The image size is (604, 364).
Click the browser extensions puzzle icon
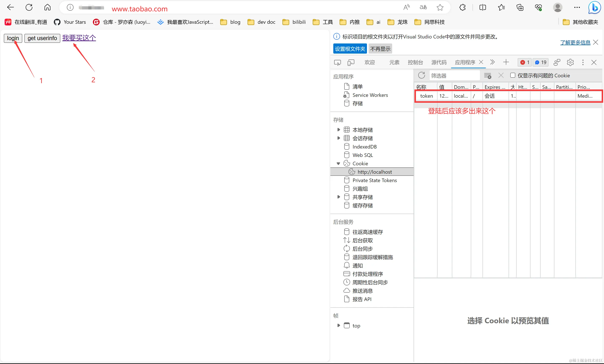click(462, 8)
